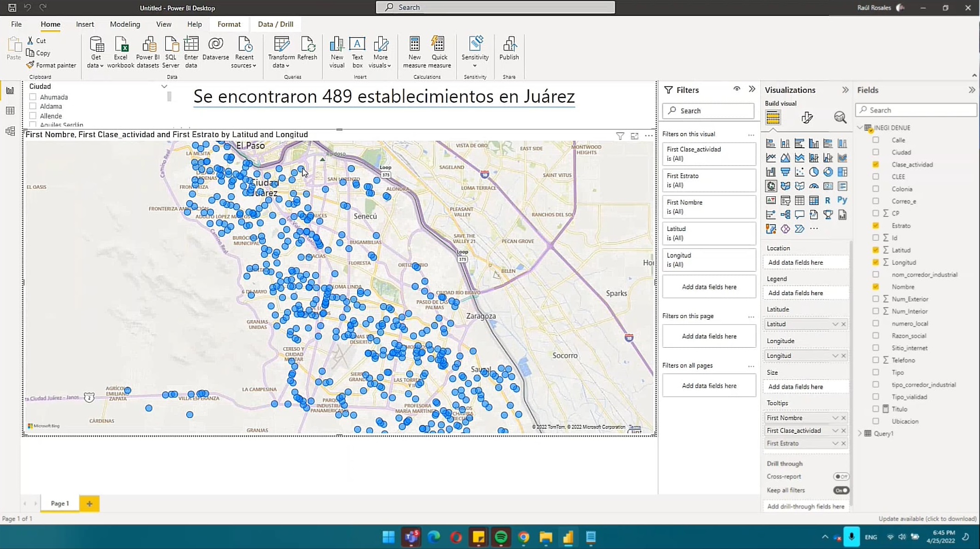Image resolution: width=980 pixels, height=549 pixels.
Task: Switch to Model view in left sidebar
Action: [x=10, y=131]
